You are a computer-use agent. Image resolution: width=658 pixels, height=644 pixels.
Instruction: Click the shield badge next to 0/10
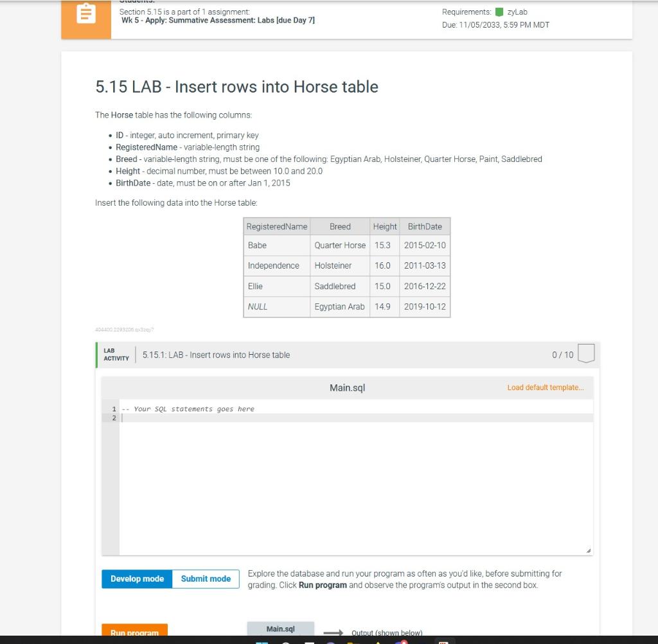pos(585,353)
